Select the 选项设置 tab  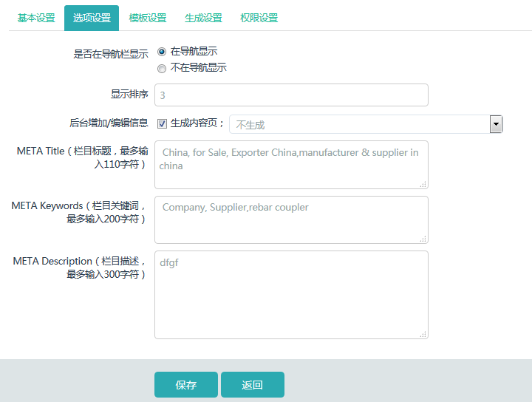92,18
